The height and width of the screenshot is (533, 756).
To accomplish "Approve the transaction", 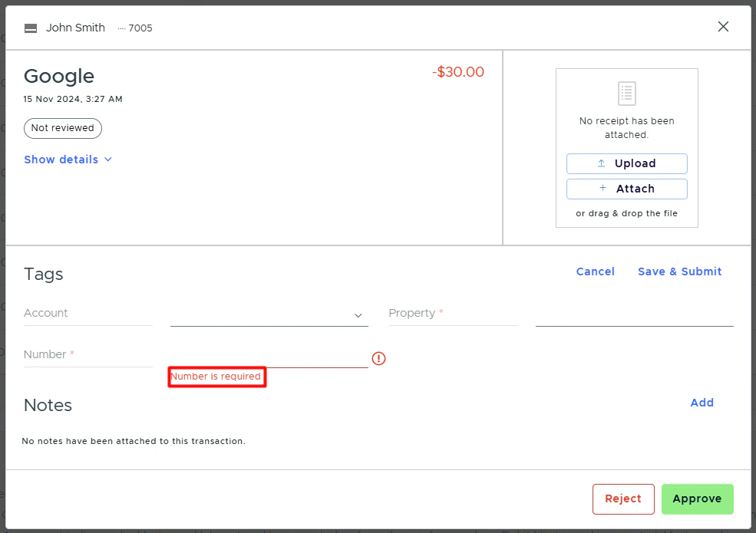I will coord(697,498).
